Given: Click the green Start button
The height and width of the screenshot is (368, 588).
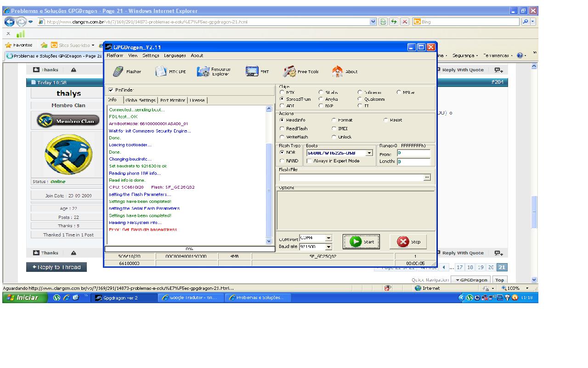Looking at the screenshot, I should tap(362, 241).
